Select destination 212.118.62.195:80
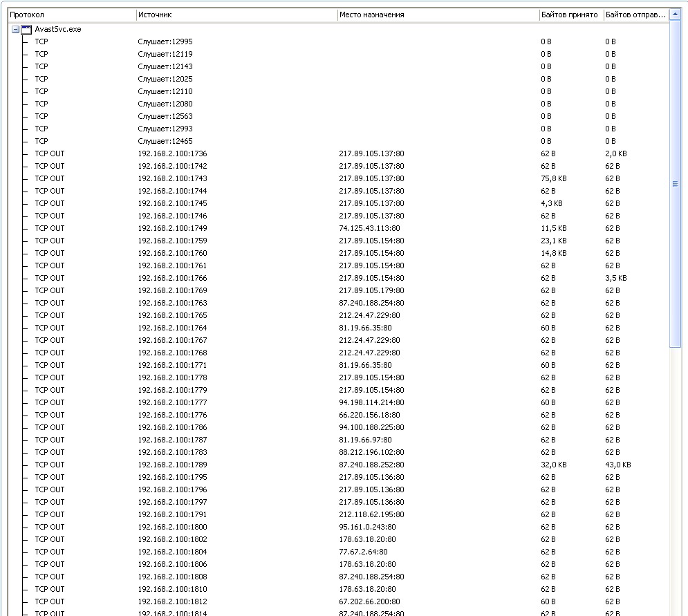The height and width of the screenshot is (616, 688). (x=371, y=514)
